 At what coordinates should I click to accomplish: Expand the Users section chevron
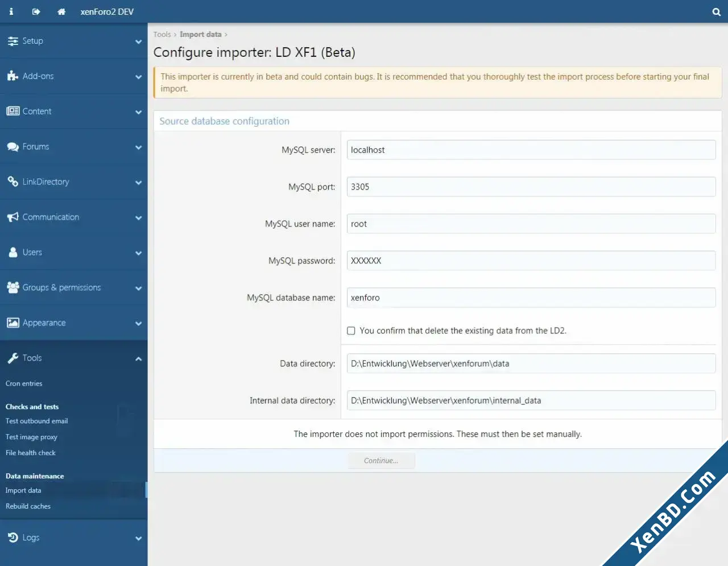(138, 253)
